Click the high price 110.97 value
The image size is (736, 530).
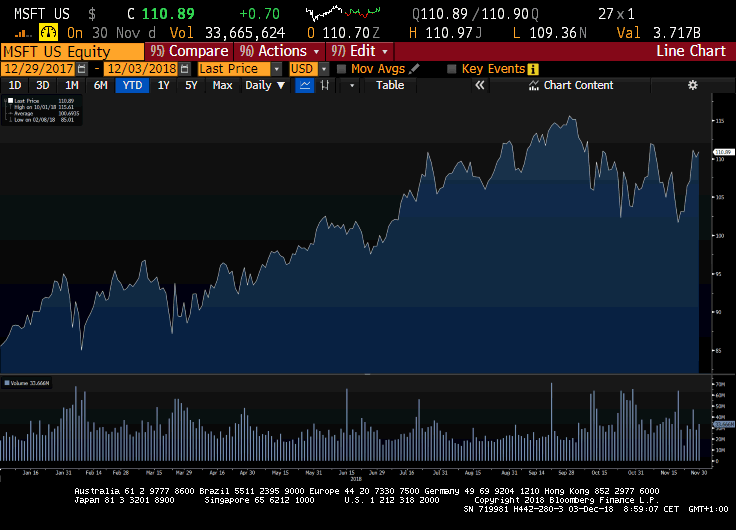coord(450,33)
